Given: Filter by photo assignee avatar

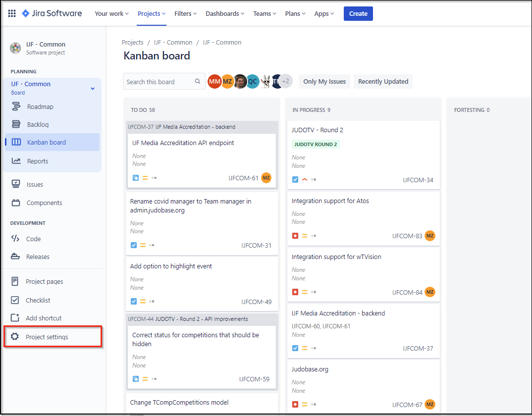Looking at the screenshot, I should click(x=240, y=81).
